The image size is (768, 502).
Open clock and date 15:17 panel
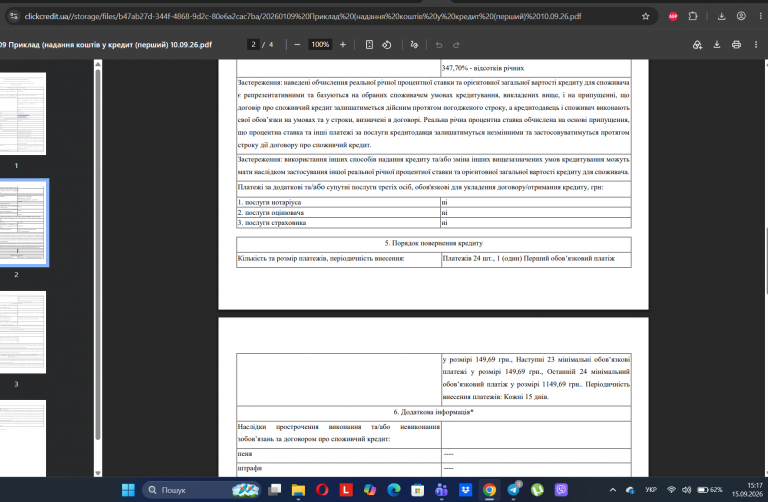pyautogui.click(x=747, y=490)
